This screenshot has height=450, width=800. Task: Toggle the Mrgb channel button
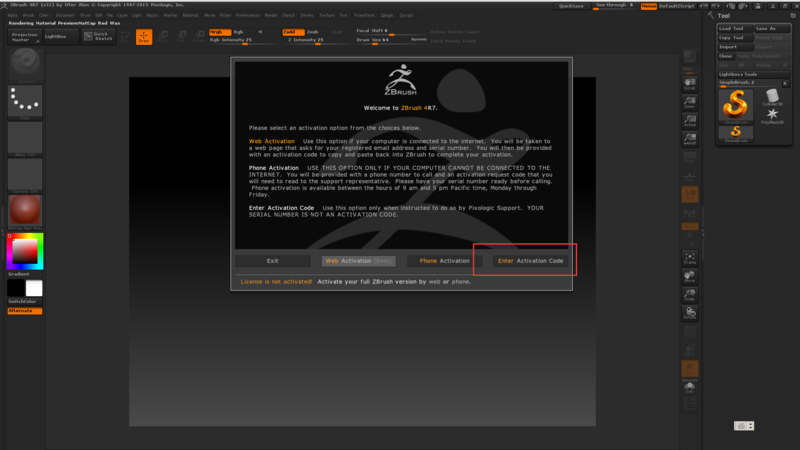click(217, 32)
